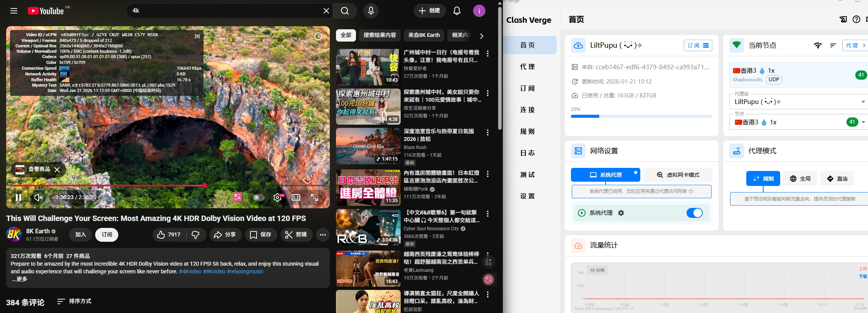Dislike the video with thumbs down

pyautogui.click(x=196, y=235)
